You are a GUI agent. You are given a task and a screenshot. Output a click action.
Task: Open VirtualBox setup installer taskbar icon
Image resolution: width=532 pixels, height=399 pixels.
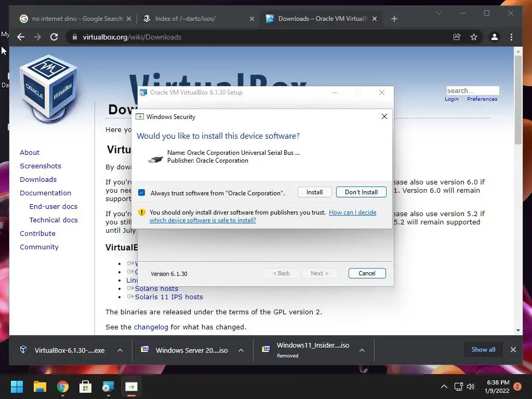[109, 387]
